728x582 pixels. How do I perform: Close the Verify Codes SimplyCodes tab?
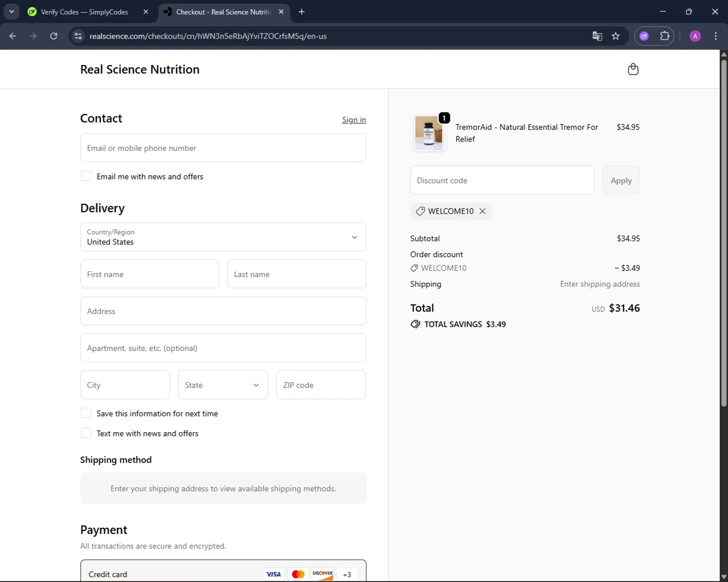tap(146, 12)
